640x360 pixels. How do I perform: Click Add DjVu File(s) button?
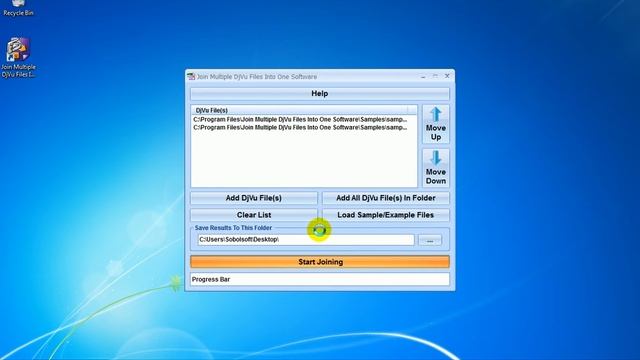[x=253, y=198]
